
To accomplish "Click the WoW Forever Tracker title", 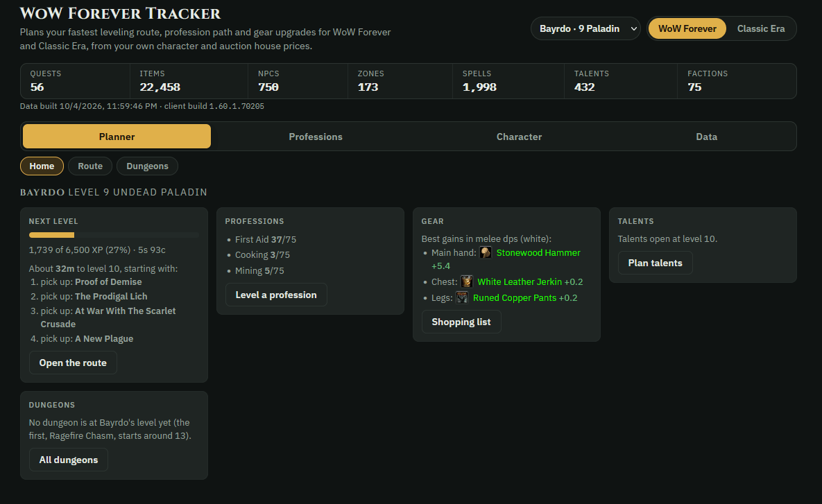I will pyautogui.click(x=120, y=13).
